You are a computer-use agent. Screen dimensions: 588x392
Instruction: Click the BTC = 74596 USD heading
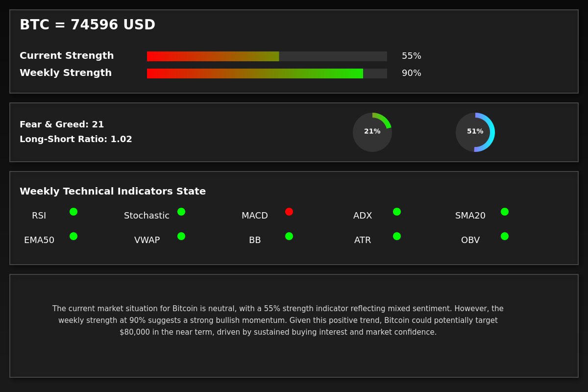(x=87, y=25)
